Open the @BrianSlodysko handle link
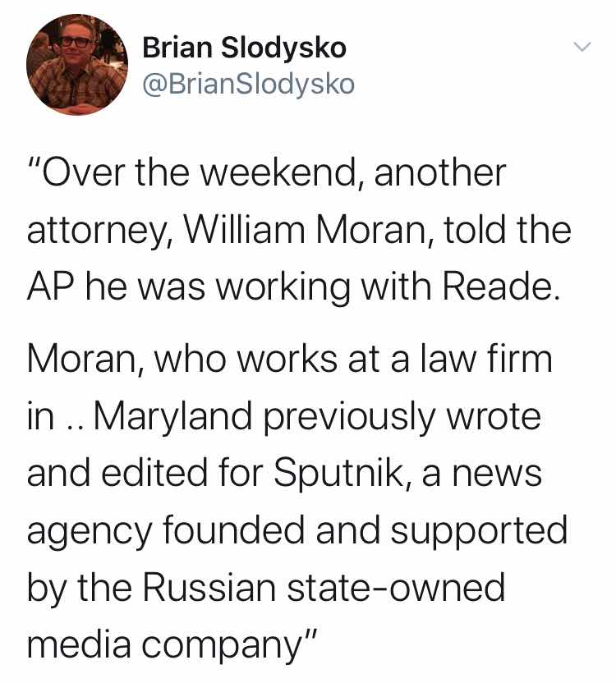This screenshot has height=683, width=616. 249,84
